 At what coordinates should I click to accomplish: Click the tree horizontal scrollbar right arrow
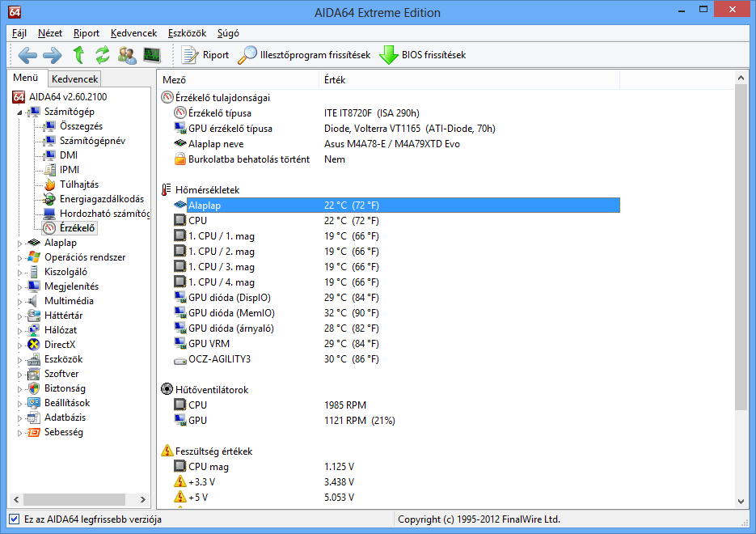click(143, 499)
